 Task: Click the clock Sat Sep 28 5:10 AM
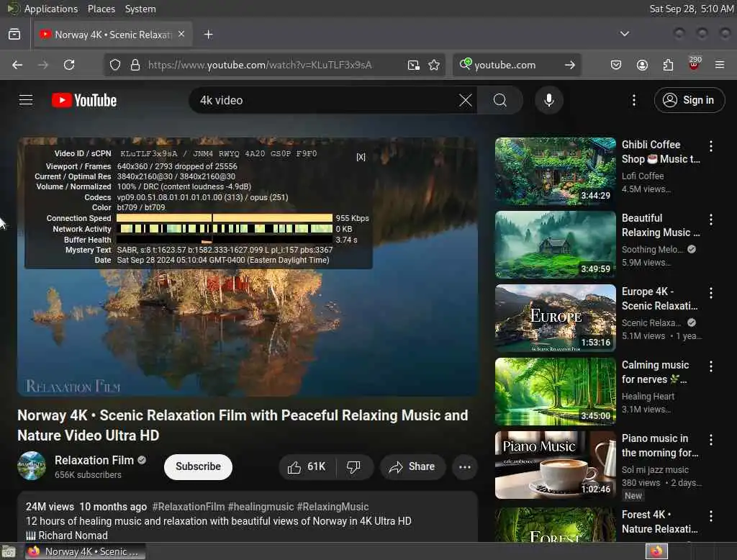pos(691,9)
